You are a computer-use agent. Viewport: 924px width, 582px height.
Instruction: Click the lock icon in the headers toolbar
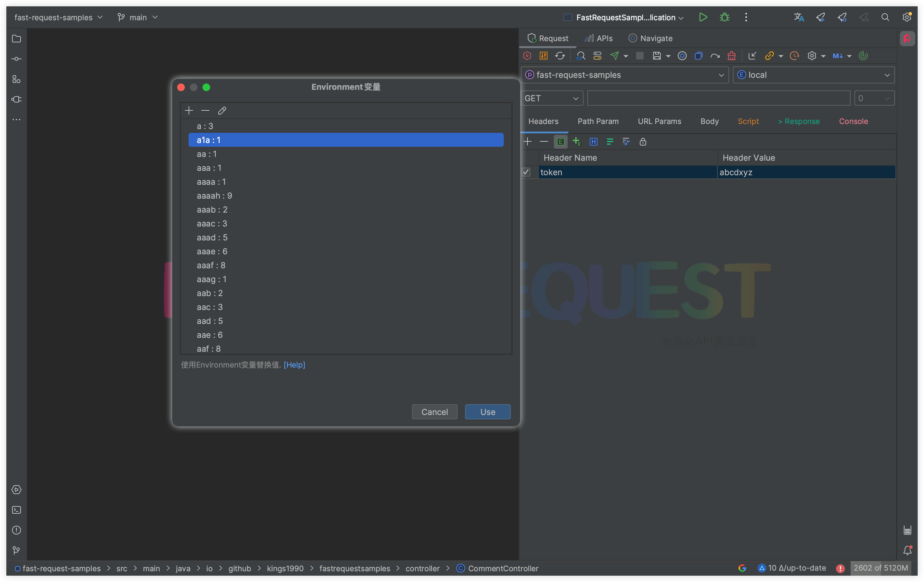pos(643,142)
